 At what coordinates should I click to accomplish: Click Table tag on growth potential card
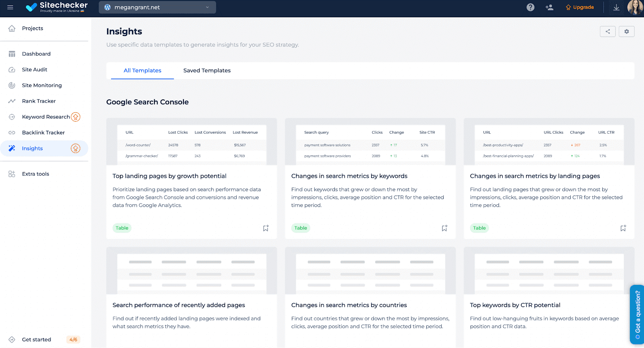(x=122, y=228)
